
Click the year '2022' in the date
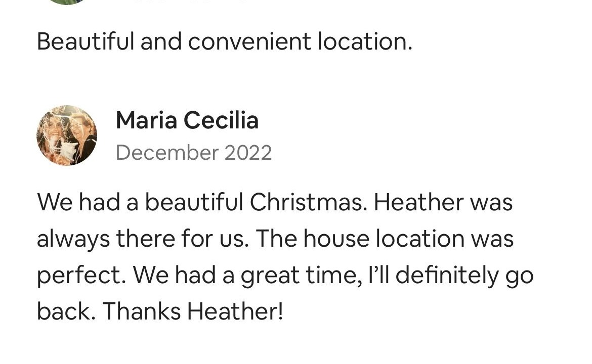click(248, 153)
